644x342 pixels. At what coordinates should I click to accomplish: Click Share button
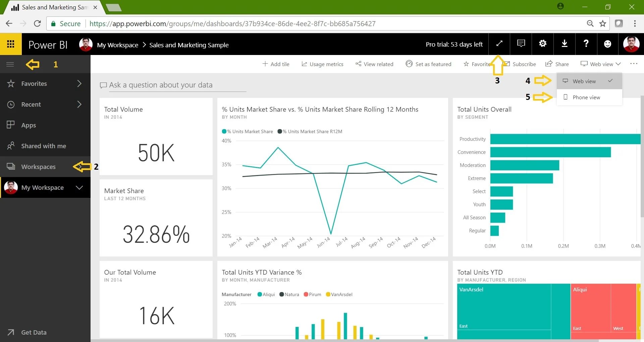click(557, 64)
